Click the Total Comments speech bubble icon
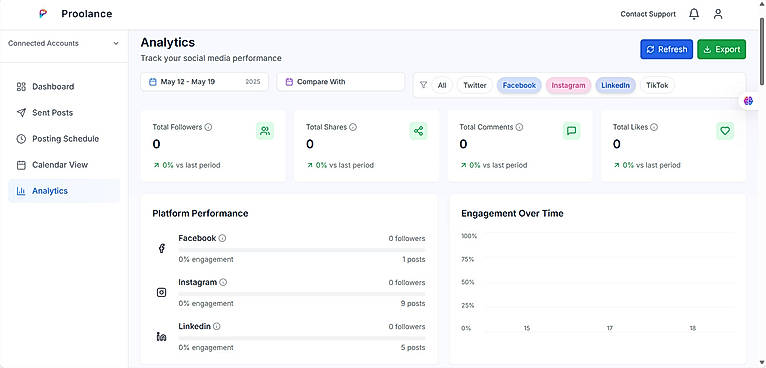Image resolution: width=766 pixels, height=368 pixels. pos(572,131)
